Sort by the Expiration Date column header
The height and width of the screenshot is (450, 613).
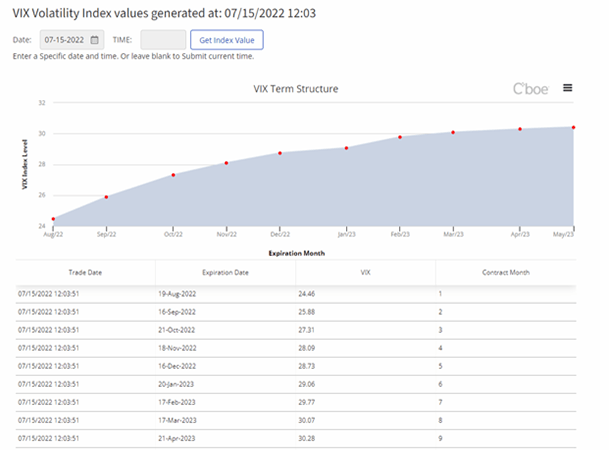pos(225,273)
